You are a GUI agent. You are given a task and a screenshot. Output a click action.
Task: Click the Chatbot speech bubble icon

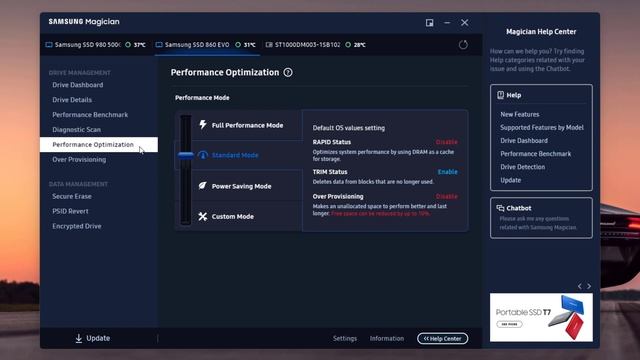[500, 208]
